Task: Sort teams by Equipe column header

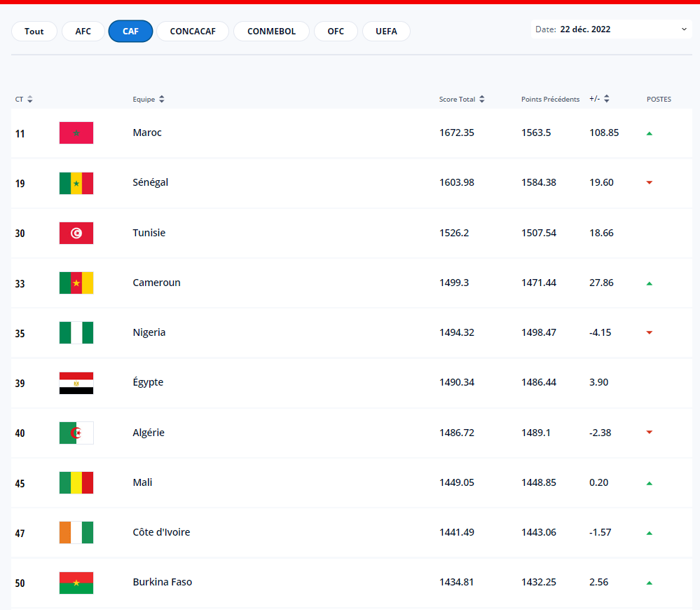Action: [149, 100]
